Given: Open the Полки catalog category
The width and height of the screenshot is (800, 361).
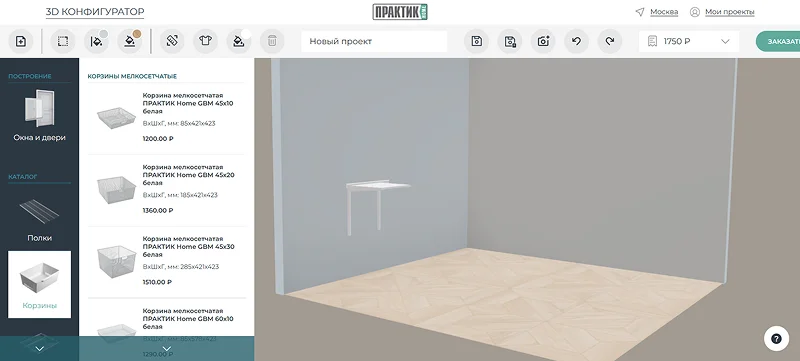Looking at the screenshot, I should [39, 219].
